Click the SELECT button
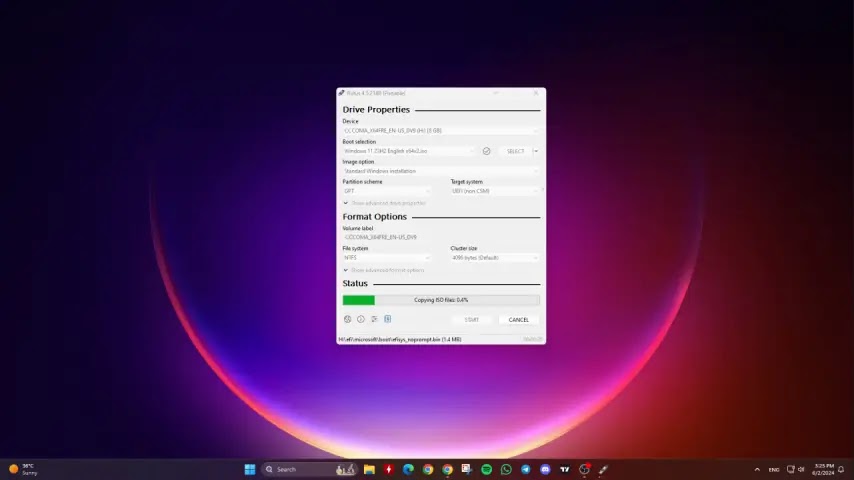Image resolution: width=854 pixels, height=480 pixels. click(x=515, y=151)
